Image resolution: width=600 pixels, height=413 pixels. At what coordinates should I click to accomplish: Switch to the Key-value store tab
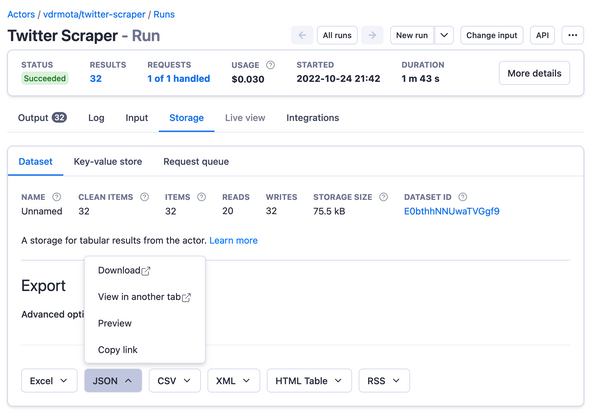(x=108, y=161)
